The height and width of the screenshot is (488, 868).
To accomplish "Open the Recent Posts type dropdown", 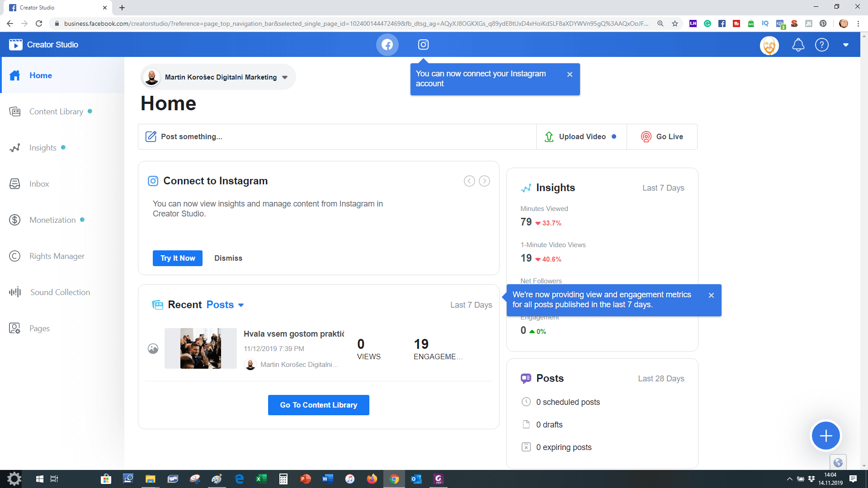I will coord(241,305).
